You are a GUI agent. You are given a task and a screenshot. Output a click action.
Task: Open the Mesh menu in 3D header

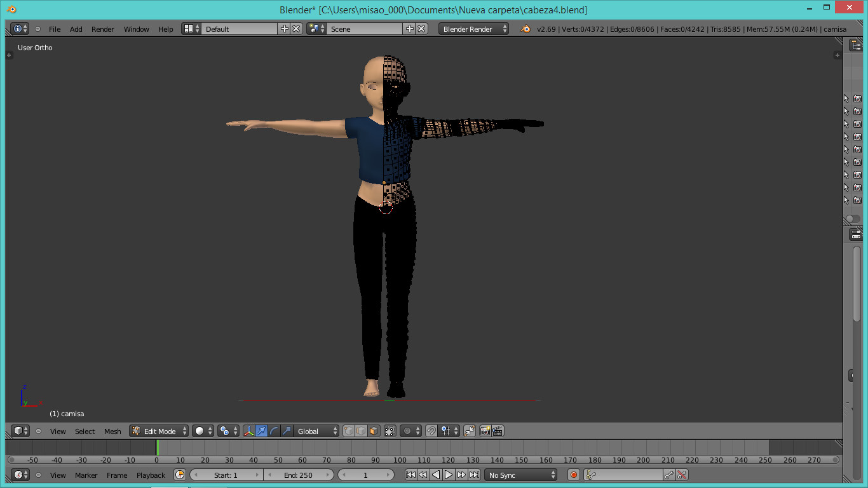(x=112, y=431)
